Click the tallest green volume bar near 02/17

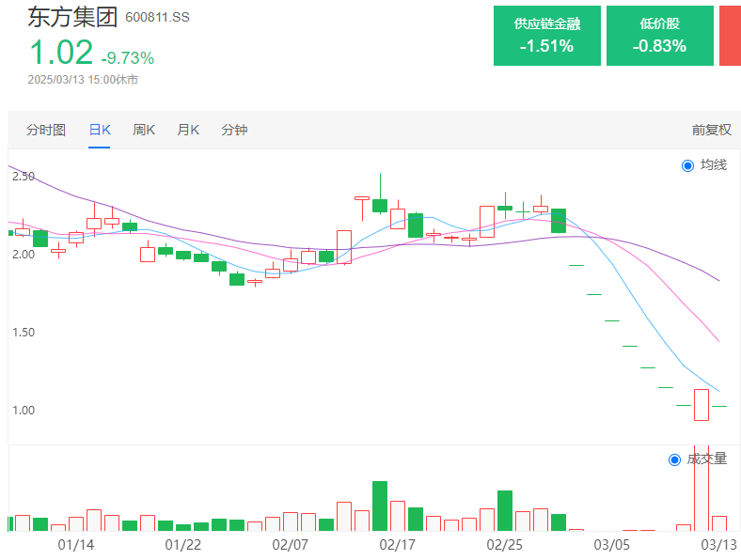click(380, 506)
